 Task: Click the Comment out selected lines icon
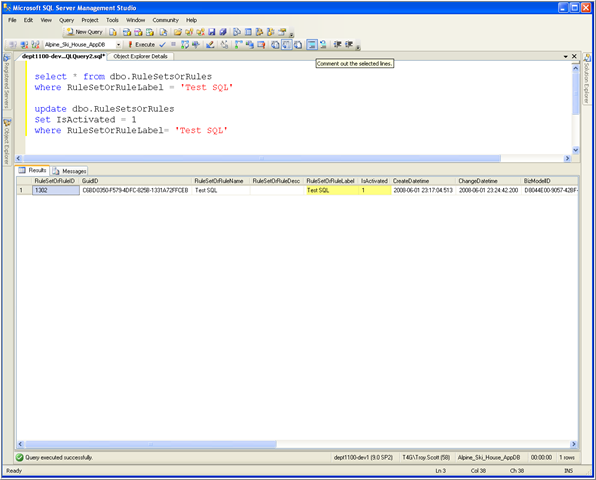click(312, 45)
